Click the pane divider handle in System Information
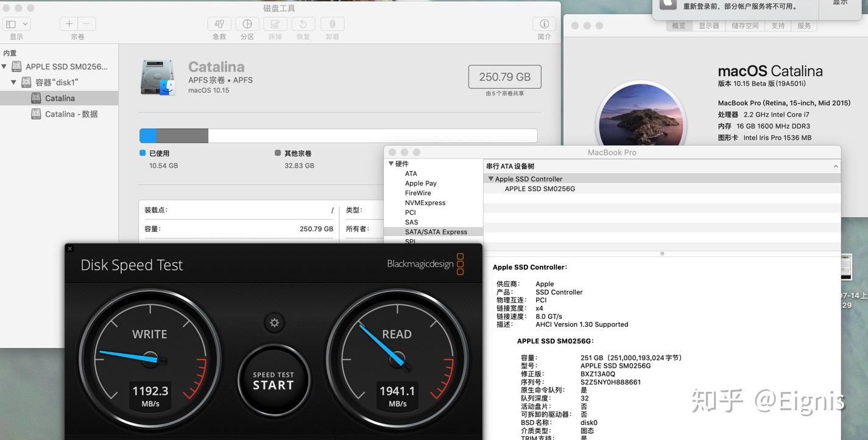Screen dimensions: 868x440 (x=662, y=254)
